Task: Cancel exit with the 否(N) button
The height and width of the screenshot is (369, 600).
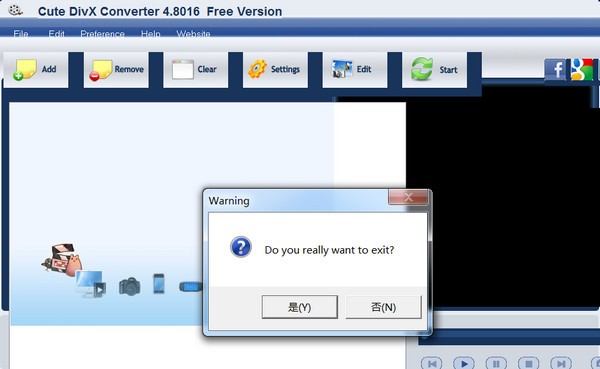Action: click(383, 307)
